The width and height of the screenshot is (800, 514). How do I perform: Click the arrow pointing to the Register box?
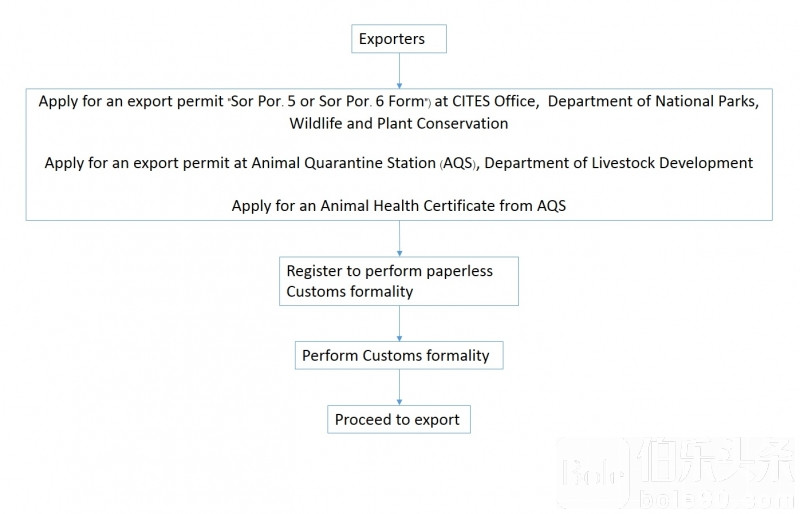tap(399, 238)
